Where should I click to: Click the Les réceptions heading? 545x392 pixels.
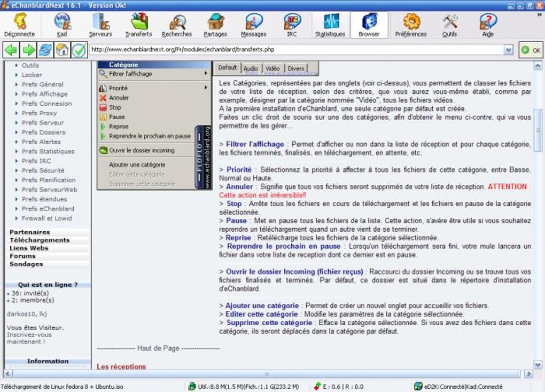coord(121,366)
